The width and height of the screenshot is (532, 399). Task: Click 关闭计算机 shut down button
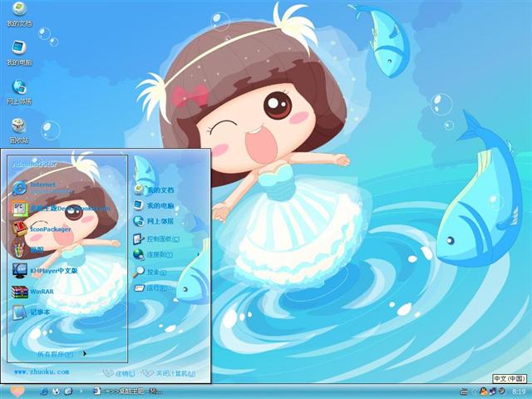point(168,373)
